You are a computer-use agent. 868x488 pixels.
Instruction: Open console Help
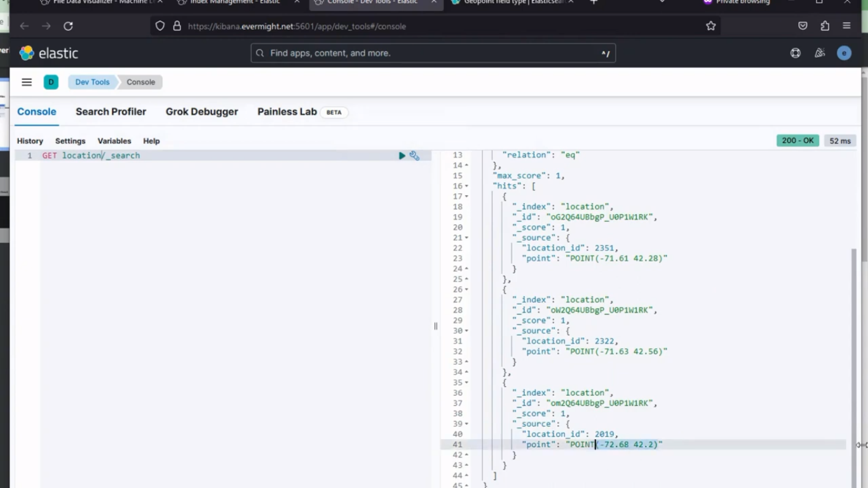tap(151, 141)
